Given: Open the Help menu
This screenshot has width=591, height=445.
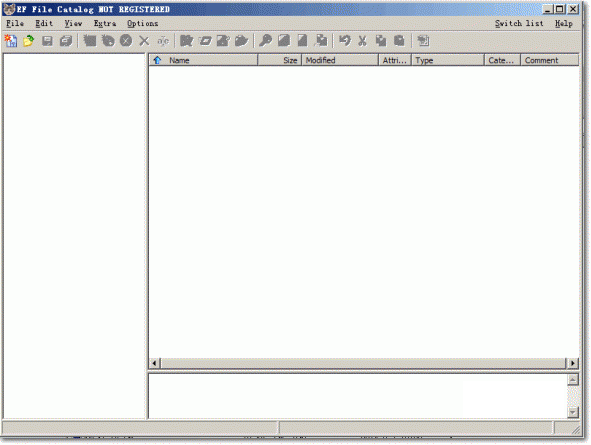Looking at the screenshot, I should [564, 23].
